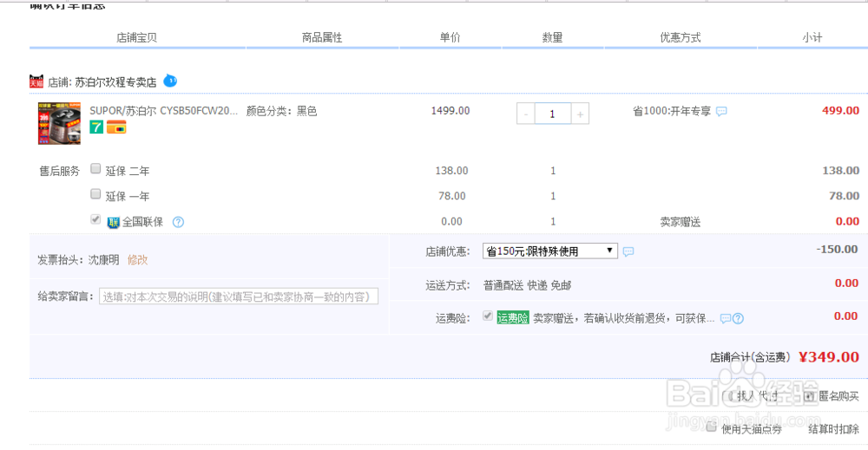868x450 pixels.
Task: Check the 使用天猫点券 option
Action: tap(712, 427)
